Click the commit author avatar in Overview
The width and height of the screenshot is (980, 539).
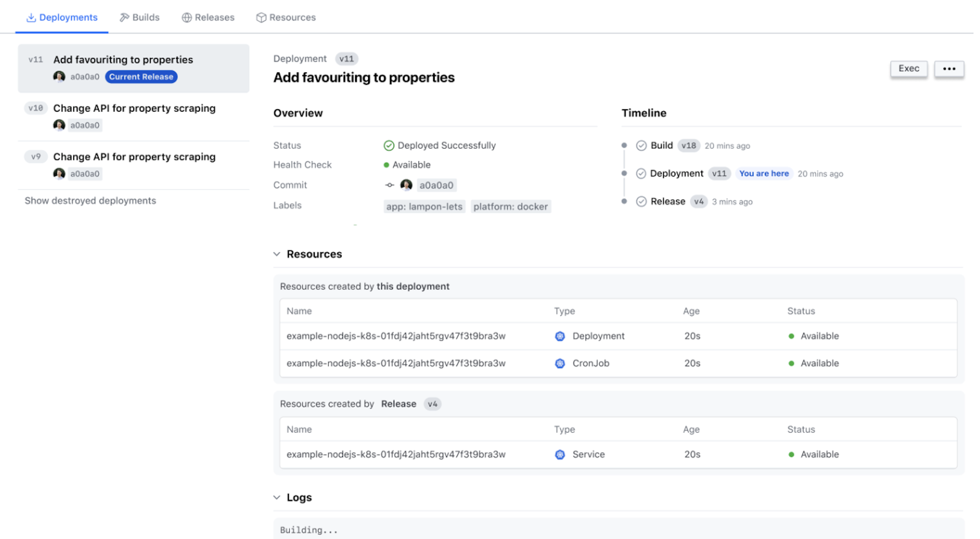406,185
